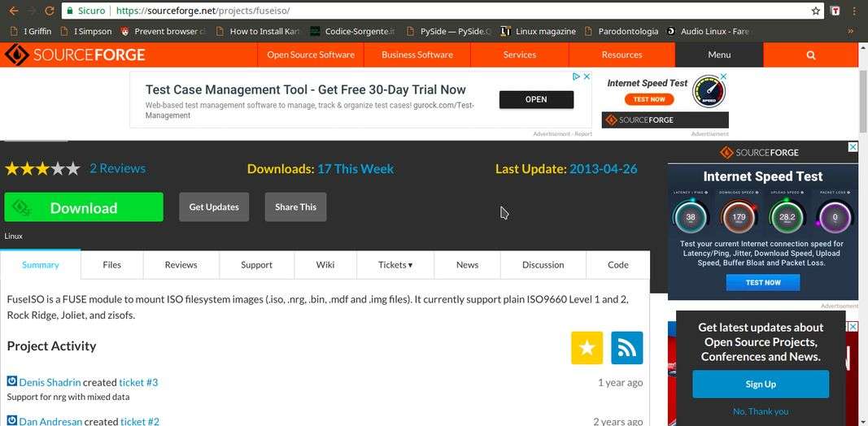Close the Test Case Management banner ad

tap(587, 76)
